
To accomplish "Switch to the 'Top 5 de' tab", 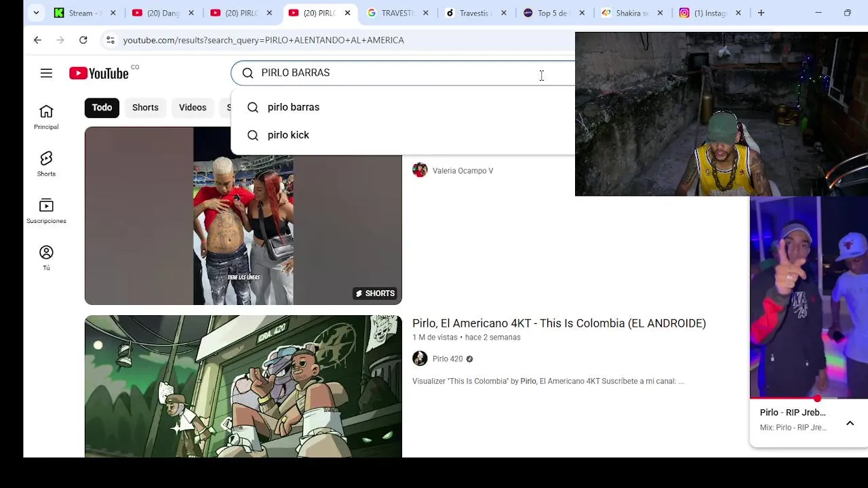I will pyautogui.click(x=553, y=13).
